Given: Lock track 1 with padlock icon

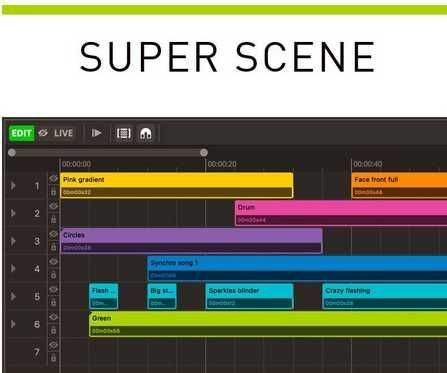Looking at the screenshot, I should click(53, 192).
